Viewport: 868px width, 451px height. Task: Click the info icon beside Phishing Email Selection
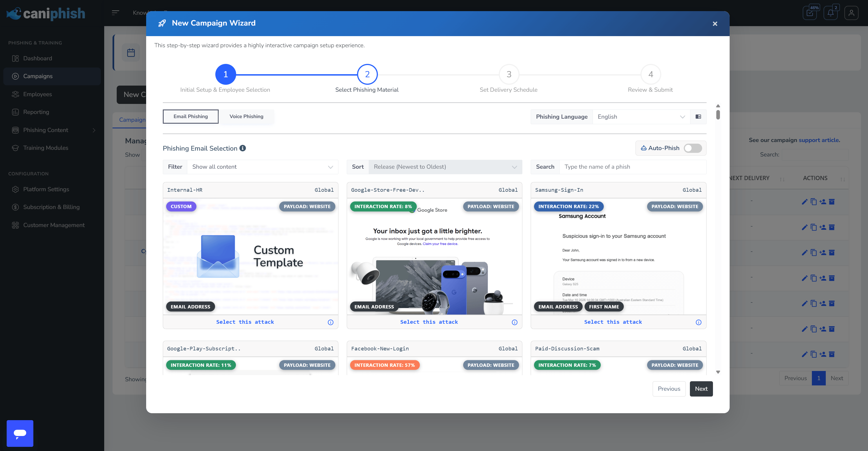point(243,148)
